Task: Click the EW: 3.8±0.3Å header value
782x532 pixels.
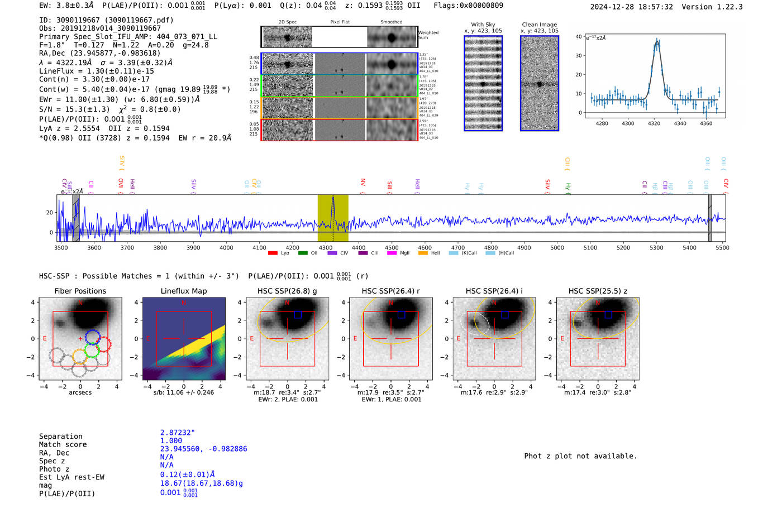Action: click(x=66, y=6)
